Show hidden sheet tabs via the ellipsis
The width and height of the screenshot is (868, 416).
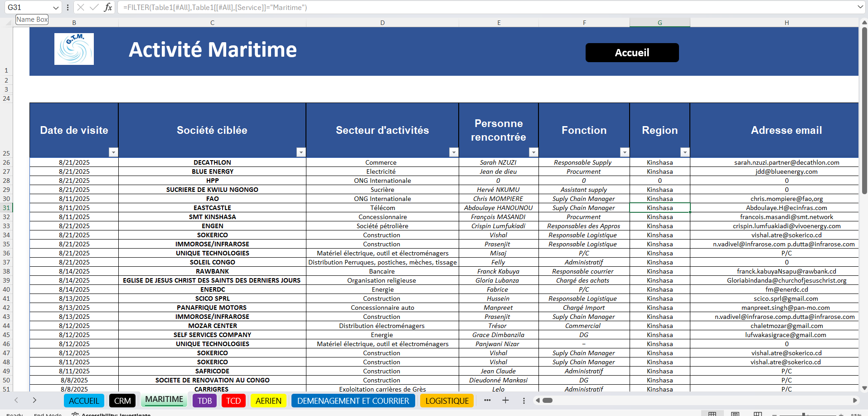click(487, 400)
